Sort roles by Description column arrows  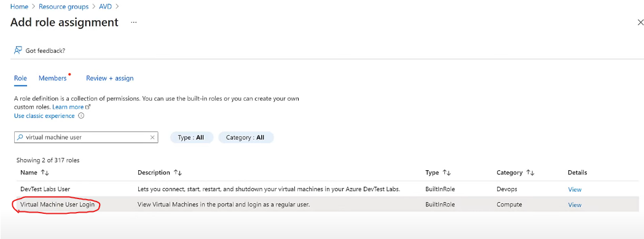coord(178,173)
